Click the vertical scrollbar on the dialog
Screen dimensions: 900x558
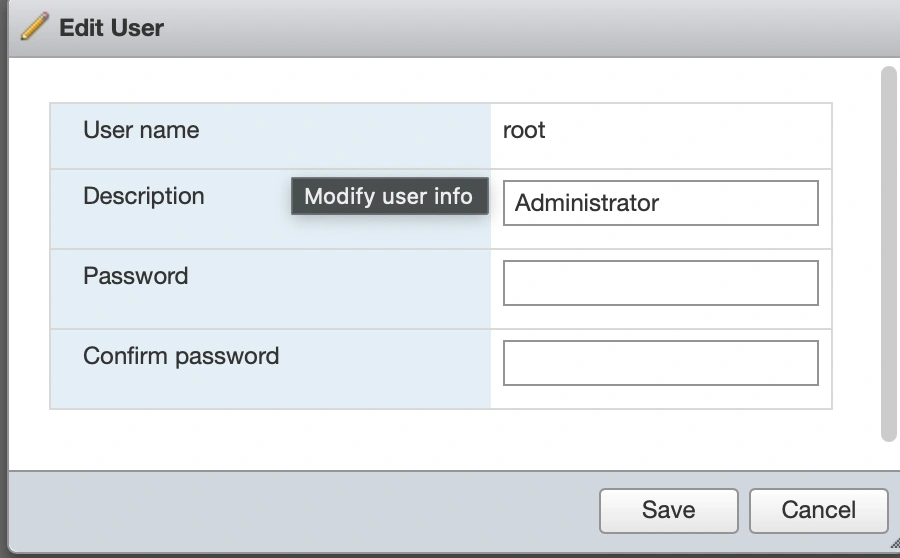(888, 250)
